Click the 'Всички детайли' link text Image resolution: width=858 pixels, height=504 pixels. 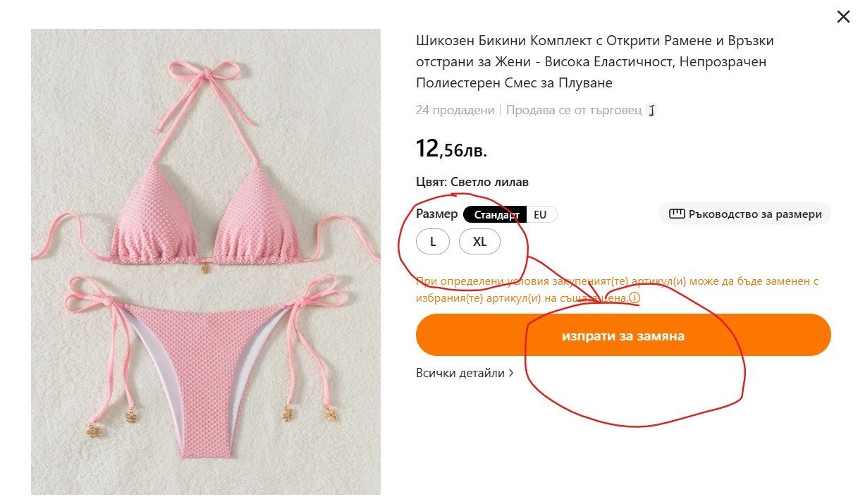coord(460,374)
